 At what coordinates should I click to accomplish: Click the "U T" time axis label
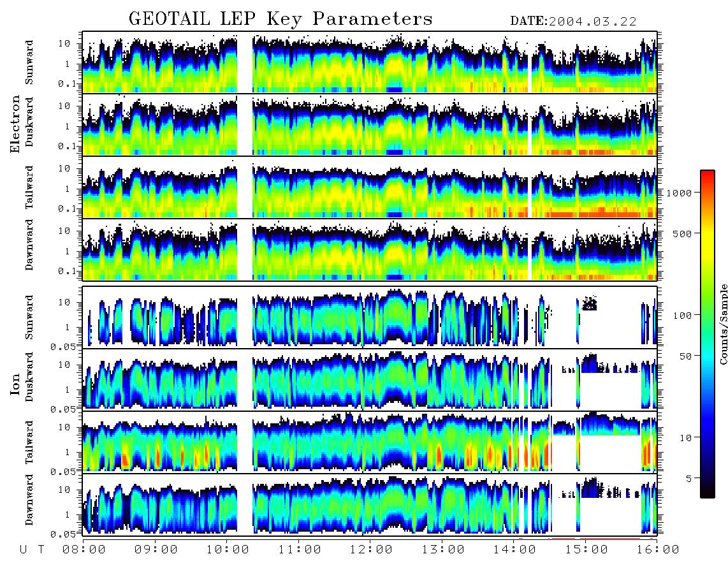pos(32,550)
